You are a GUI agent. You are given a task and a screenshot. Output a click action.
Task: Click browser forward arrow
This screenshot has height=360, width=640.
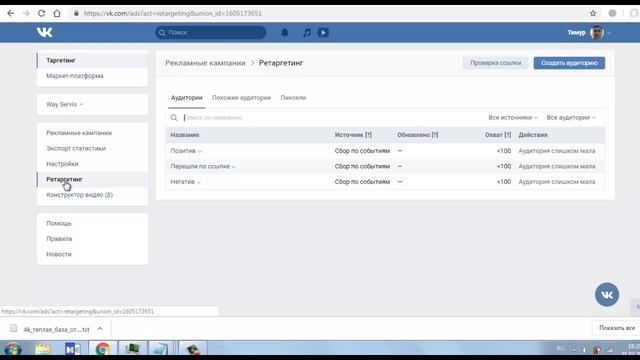pyautogui.click(x=26, y=13)
